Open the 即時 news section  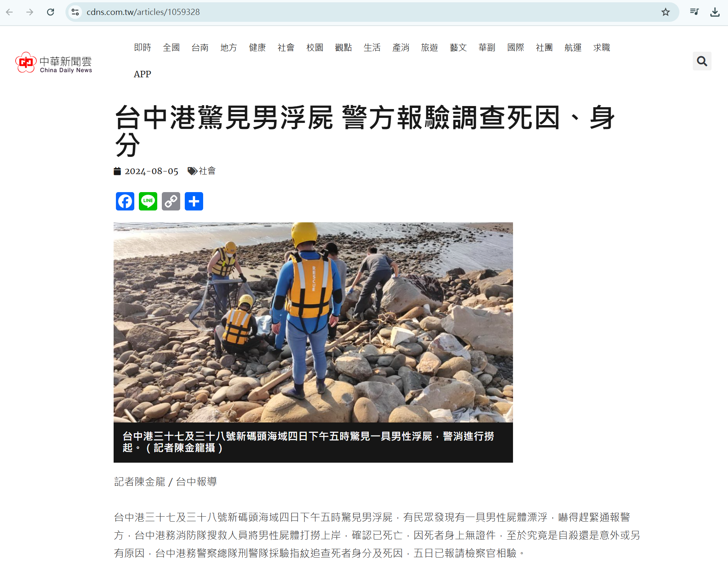pos(143,47)
